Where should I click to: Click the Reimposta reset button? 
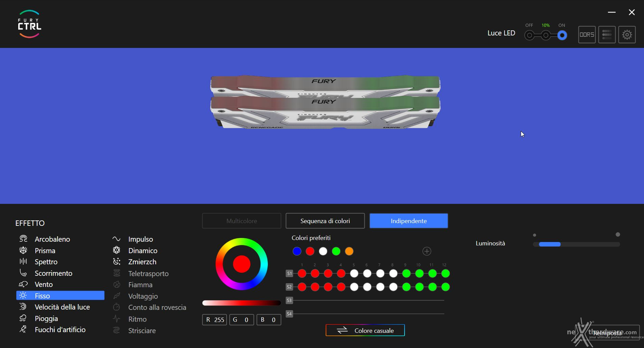(x=607, y=333)
